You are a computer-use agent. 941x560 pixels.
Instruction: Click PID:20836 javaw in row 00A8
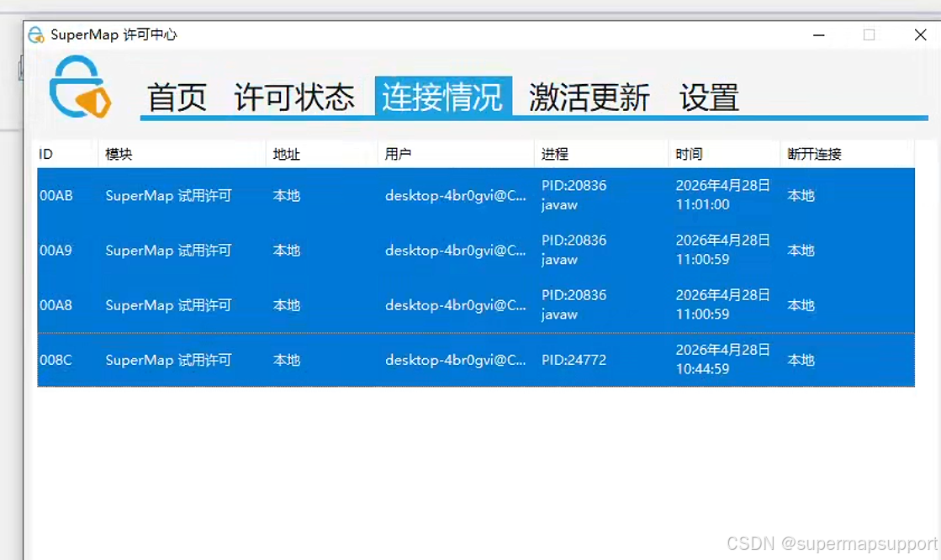(x=574, y=304)
